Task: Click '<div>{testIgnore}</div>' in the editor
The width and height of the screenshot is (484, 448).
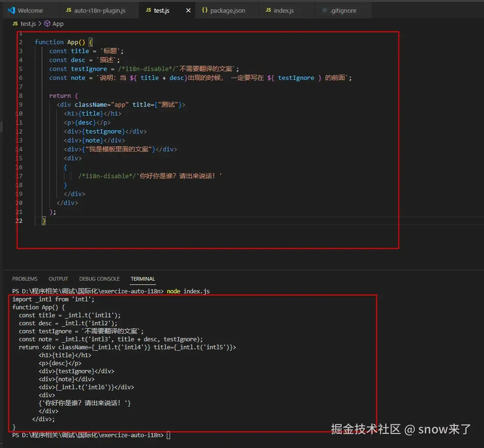Action: coord(105,132)
